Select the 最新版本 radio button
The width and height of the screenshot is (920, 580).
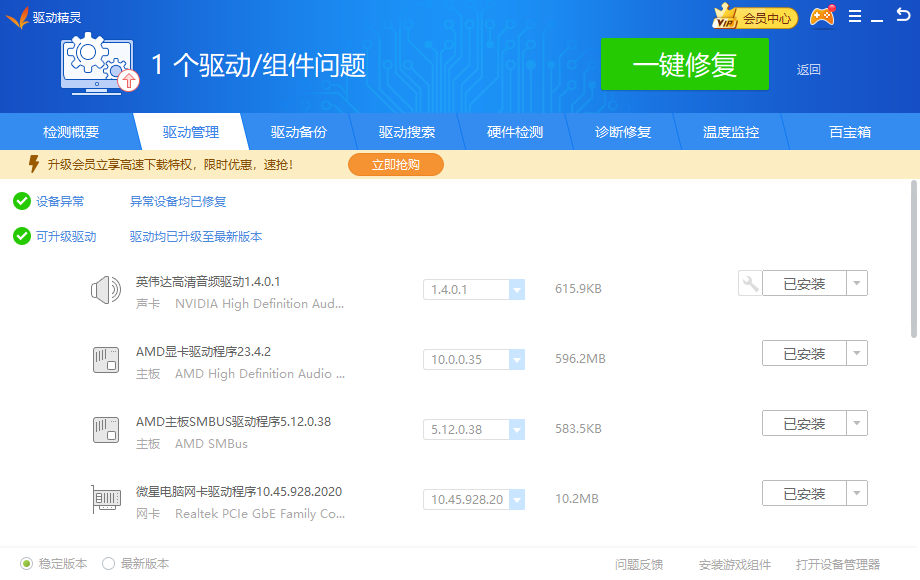coord(108,564)
